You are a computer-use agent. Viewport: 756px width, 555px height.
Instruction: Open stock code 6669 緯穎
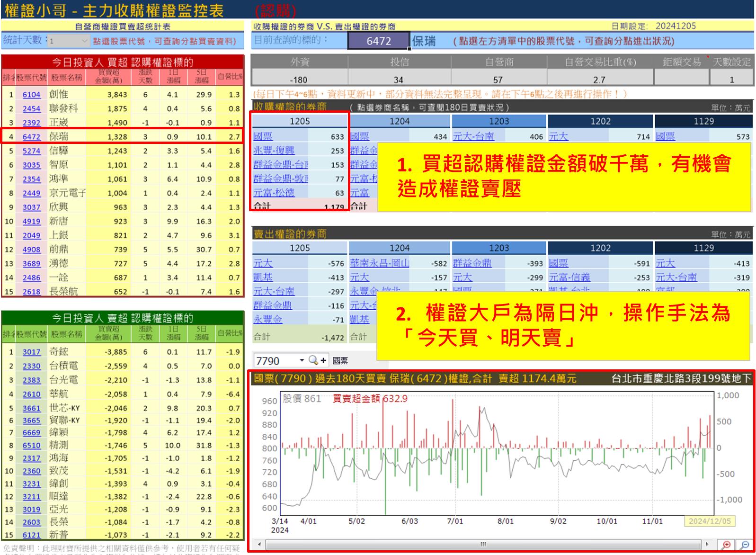(x=31, y=432)
